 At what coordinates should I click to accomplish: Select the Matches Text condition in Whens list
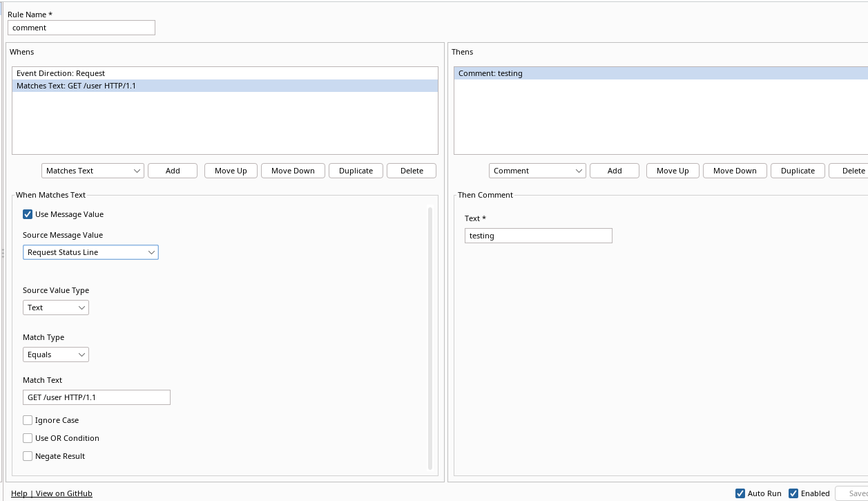(x=76, y=86)
